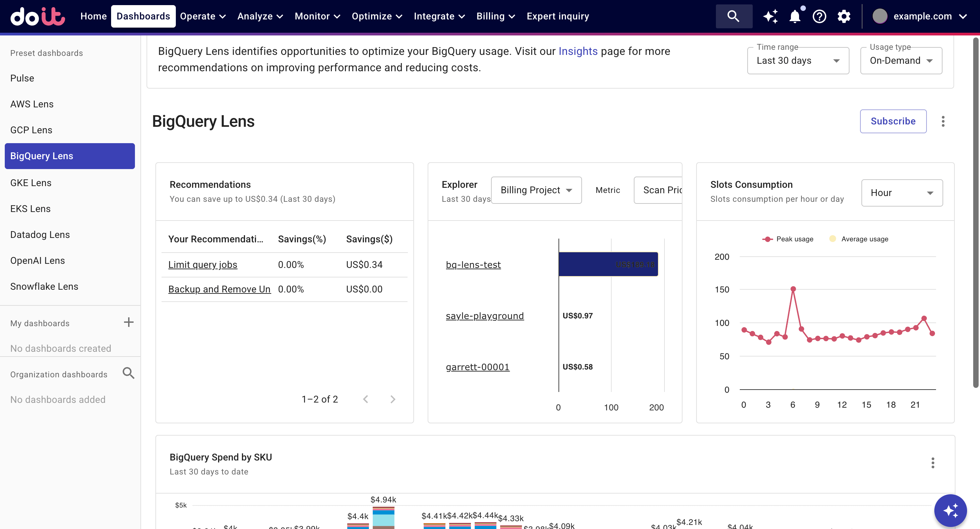
Task: Click the bq-lens-test US$189.18 bar
Action: [x=608, y=264]
